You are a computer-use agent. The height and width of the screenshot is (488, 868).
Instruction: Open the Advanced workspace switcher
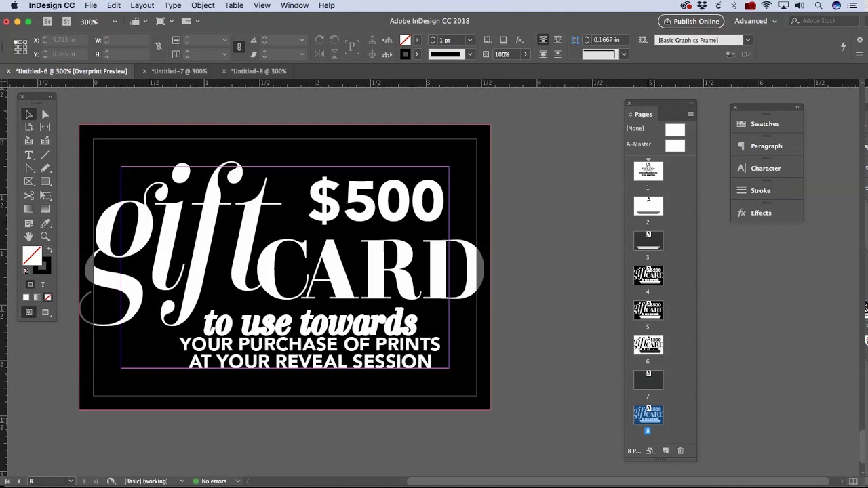(x=755, y=21)
